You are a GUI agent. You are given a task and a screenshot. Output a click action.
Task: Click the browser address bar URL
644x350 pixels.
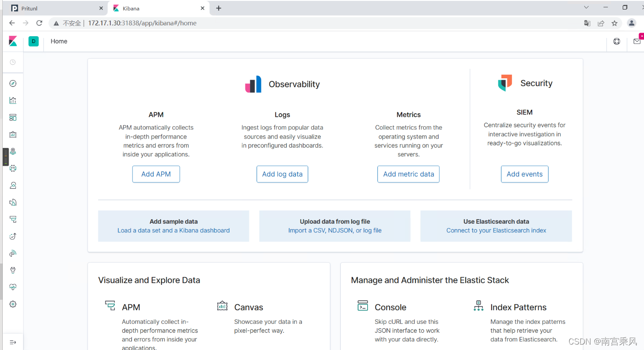tap(142, 23)
